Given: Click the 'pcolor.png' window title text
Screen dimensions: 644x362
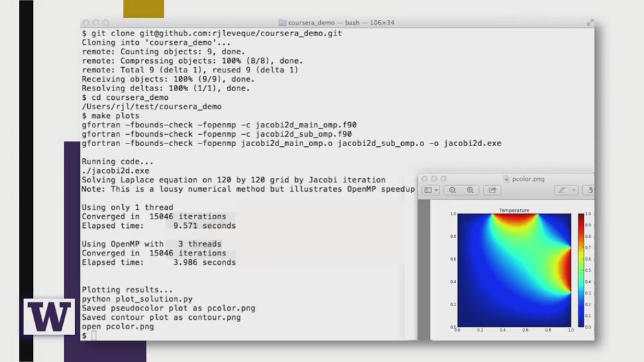Looking at the screenshot, I should [528, 179].
